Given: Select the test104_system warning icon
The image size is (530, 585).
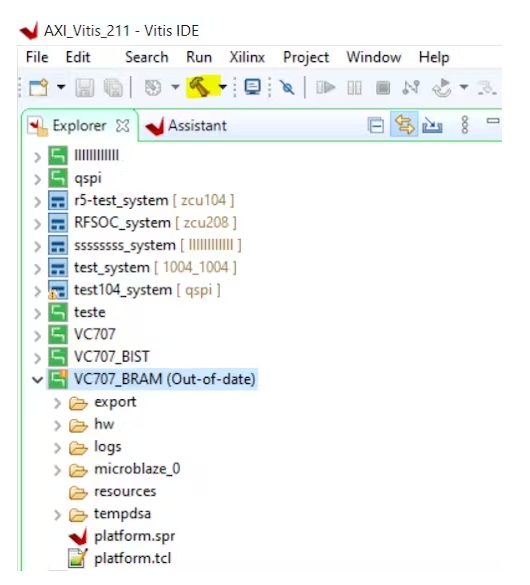Looking at the screenshot, I should pyautogui.click(x=58, y=290).
